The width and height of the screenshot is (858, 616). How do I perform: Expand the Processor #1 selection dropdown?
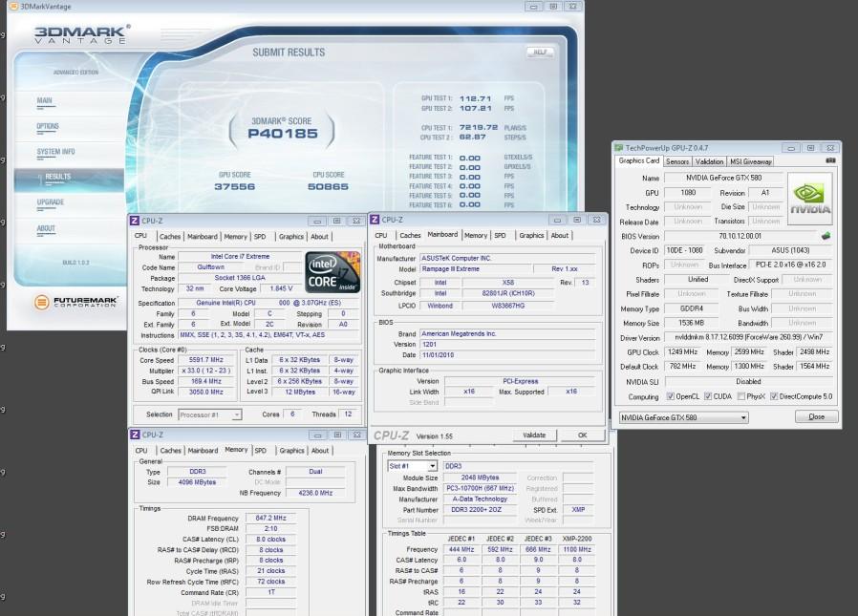coord(209,414)
